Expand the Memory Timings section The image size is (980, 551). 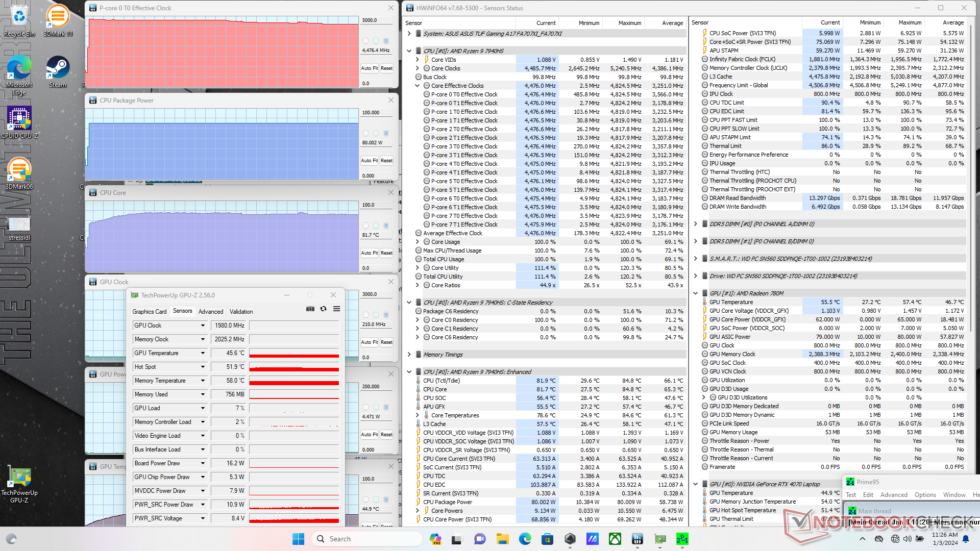click(409, 355)
